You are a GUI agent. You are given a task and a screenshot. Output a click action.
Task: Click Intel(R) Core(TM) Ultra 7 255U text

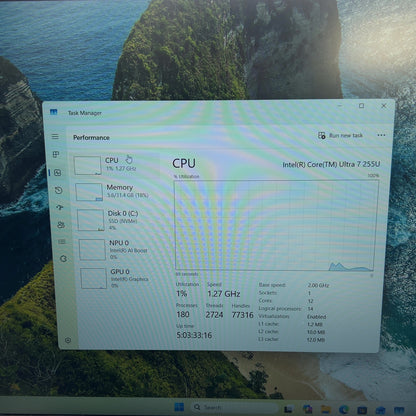click(x=331, y=164)
